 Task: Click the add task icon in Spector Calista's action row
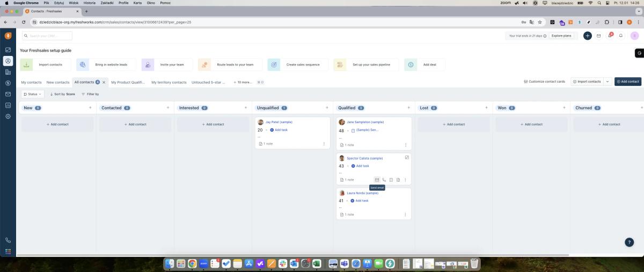coord(391,180)
